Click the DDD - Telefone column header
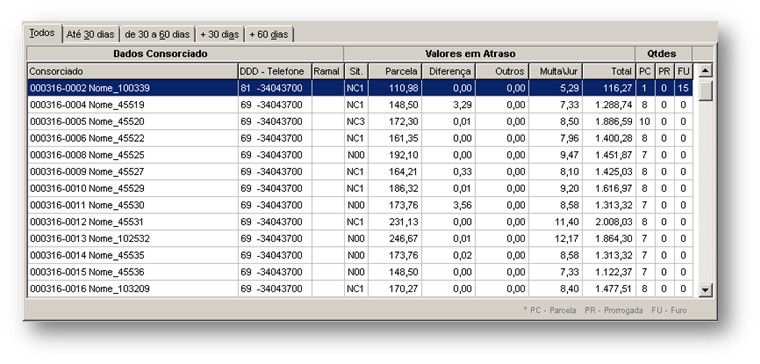The height and width of the screenshot is (364, 760). tap(275, 71)
